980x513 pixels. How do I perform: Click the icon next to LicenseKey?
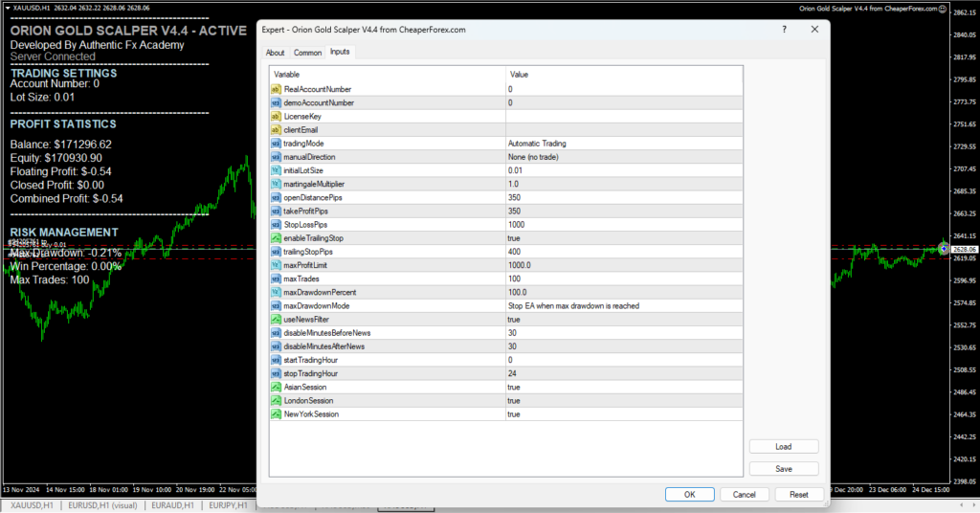tap(277, 116)
